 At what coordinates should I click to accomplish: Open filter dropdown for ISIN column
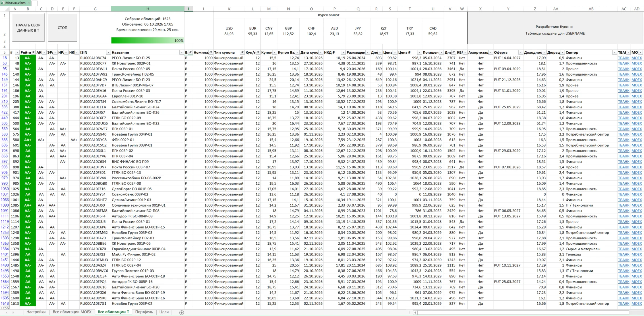(x=108, y=52)
